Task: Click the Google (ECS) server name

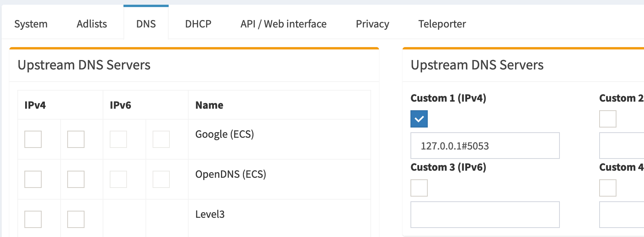Action: [224, 134]
